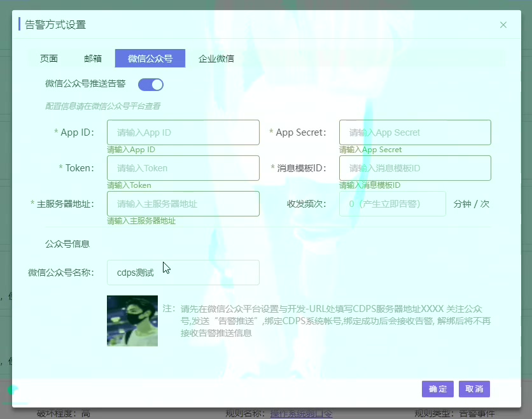Open the 公众号 avatar image thumbnail
The image size is (532, 419).
point(132,320)
